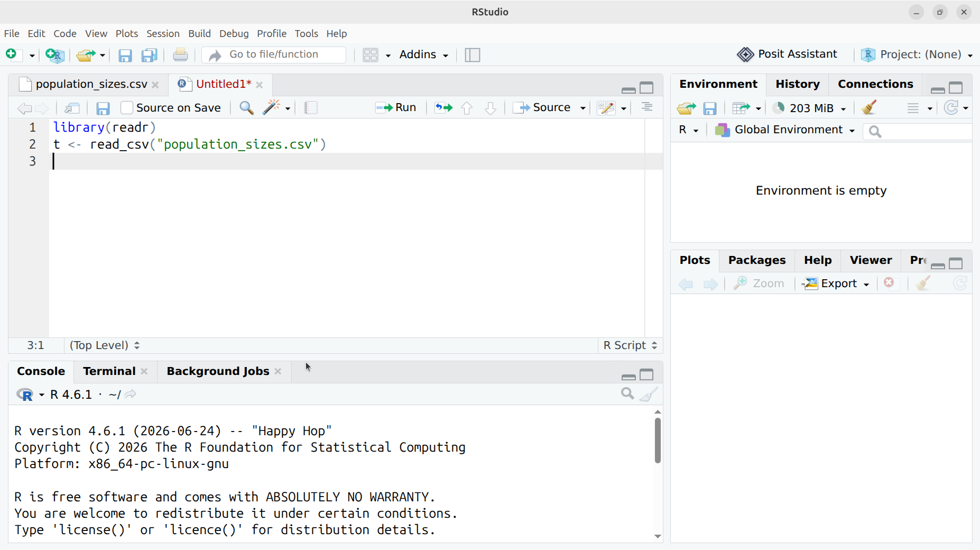
Task: Click the Source button
Action: click(x=542, y=108)
